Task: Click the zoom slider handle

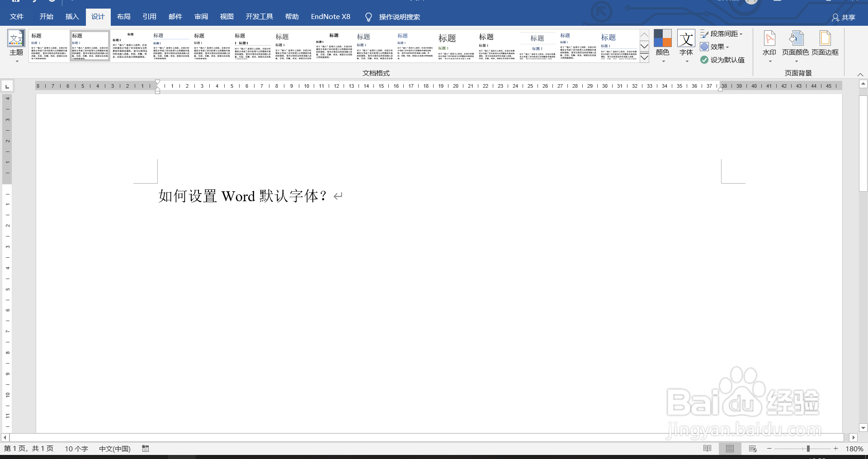Action: (808, 449)
